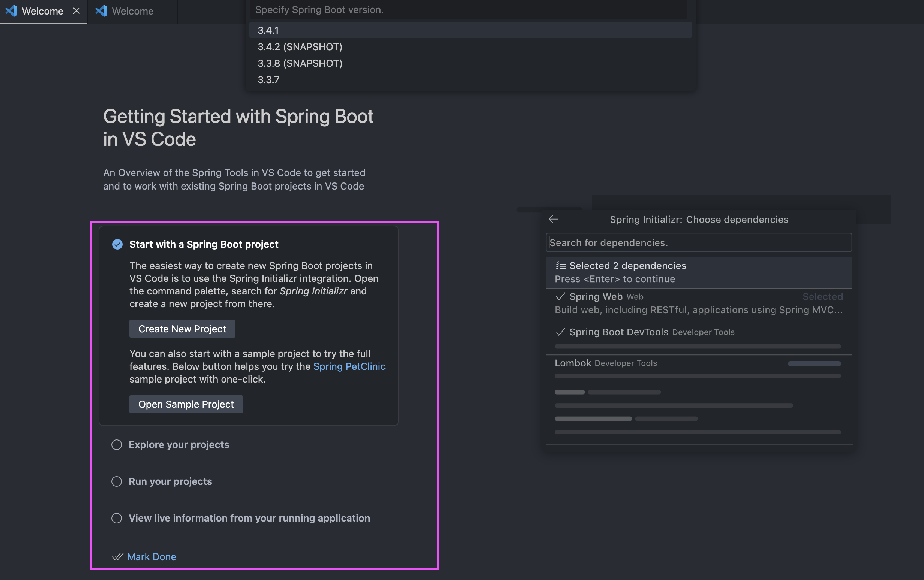Select the Explore your projects step circle
Viewport: 924px width, 580px height.
click(x=117, y=445)
